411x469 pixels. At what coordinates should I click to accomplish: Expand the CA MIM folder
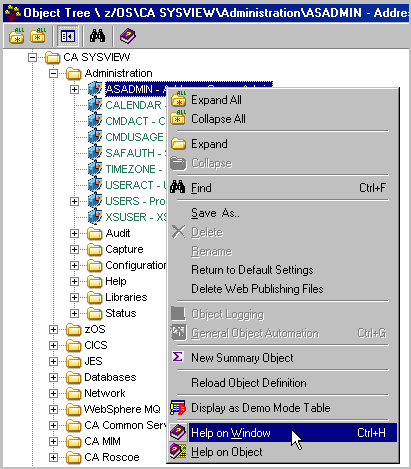click(x=53, y=441)
